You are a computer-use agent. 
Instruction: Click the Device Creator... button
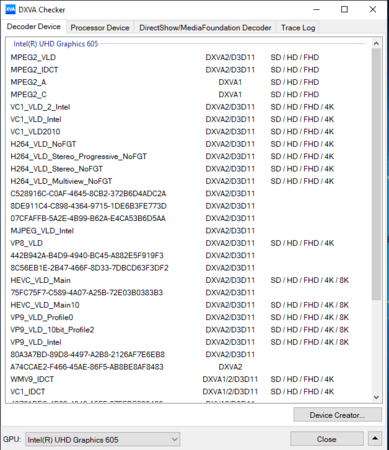(x=337, y=415)
